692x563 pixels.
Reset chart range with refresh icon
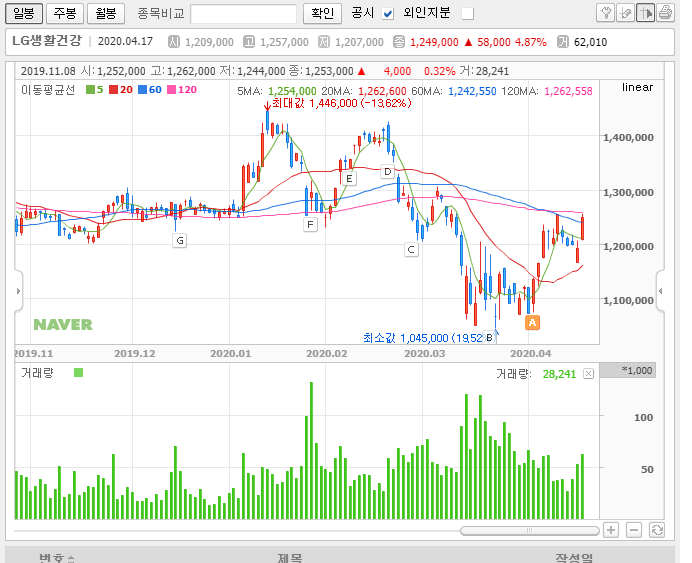[x=657, y=530]
